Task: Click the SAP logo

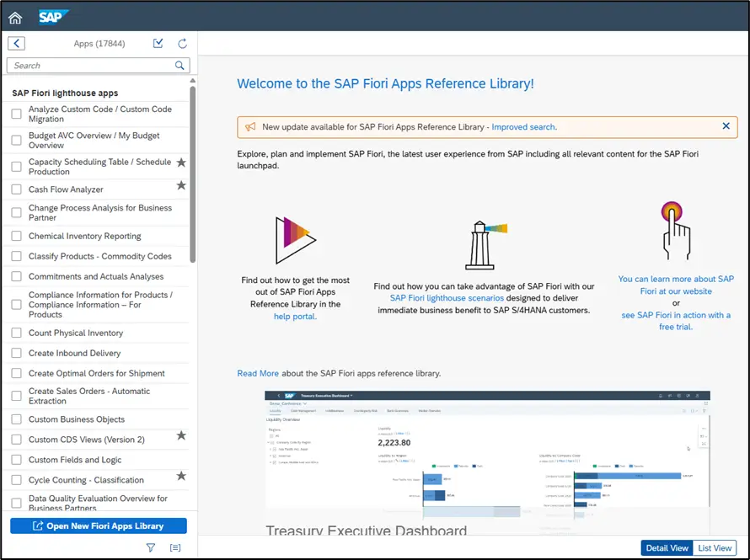Action: tap(53, 17)
